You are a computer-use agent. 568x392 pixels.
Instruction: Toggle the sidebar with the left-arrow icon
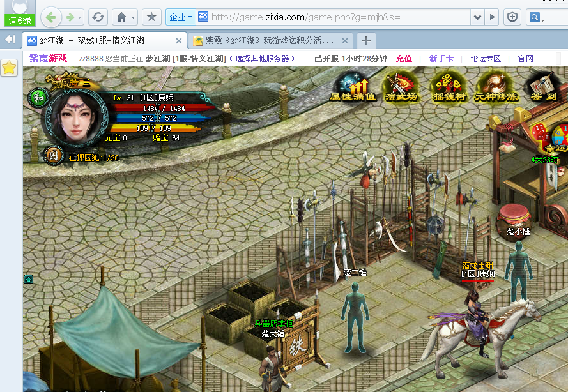(x=10, y=40)
